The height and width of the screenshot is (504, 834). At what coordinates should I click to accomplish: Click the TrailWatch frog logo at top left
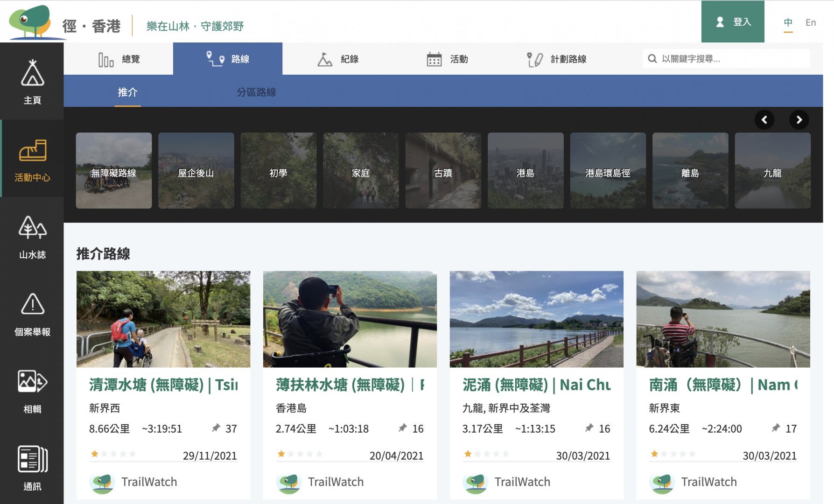coord(30,21)
